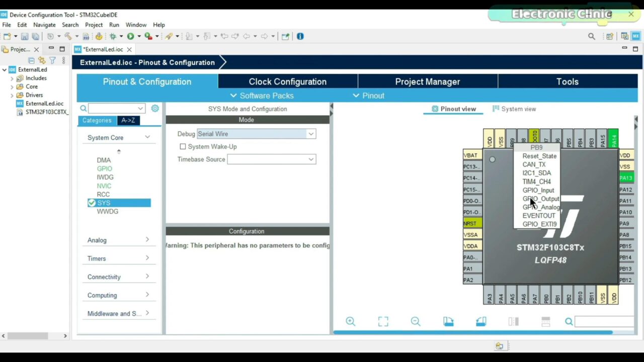Select GPIO_EXTI9 in PB9 pin menu

pyautogui.click(x=540, y=224)
